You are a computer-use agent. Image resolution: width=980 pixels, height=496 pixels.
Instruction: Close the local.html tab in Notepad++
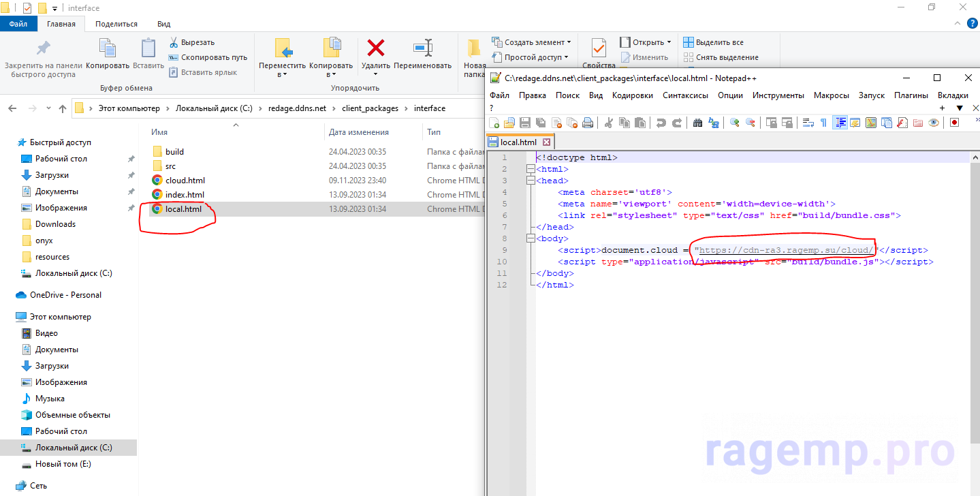tap(546, 142)
